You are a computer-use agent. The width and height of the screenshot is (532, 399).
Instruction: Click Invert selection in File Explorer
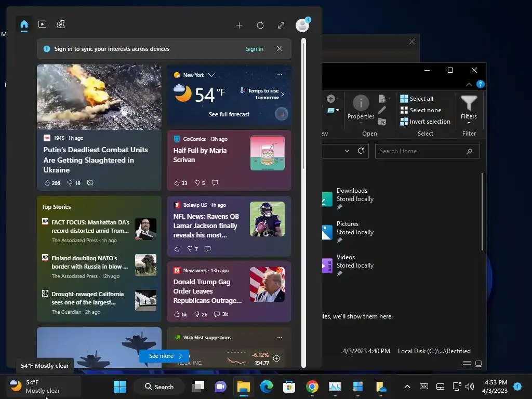[x=425, y=122]
